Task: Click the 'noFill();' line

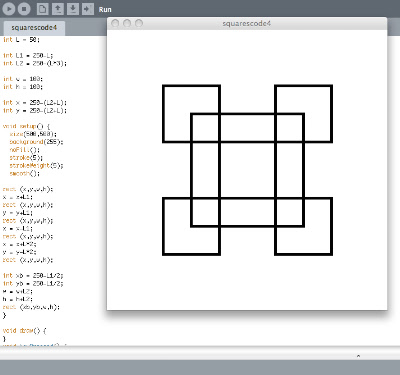Action: (24, 150)
